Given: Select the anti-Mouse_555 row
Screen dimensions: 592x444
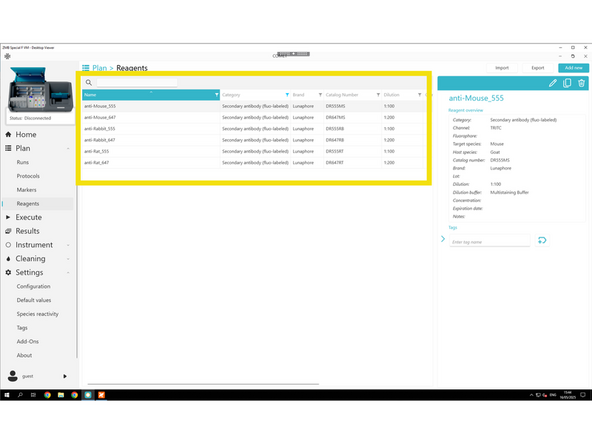Looking at the screenshot, I should pos(254,106).
